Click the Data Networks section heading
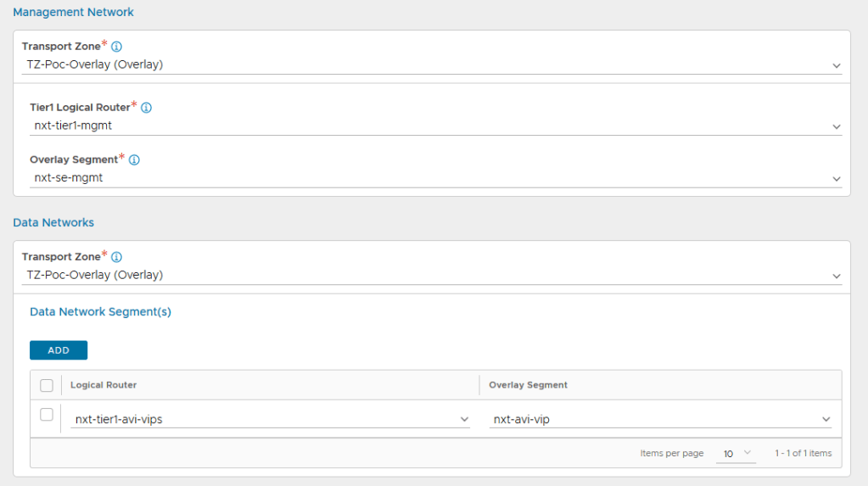The height and width of the screenshot is (486, 868). (53, 223)
